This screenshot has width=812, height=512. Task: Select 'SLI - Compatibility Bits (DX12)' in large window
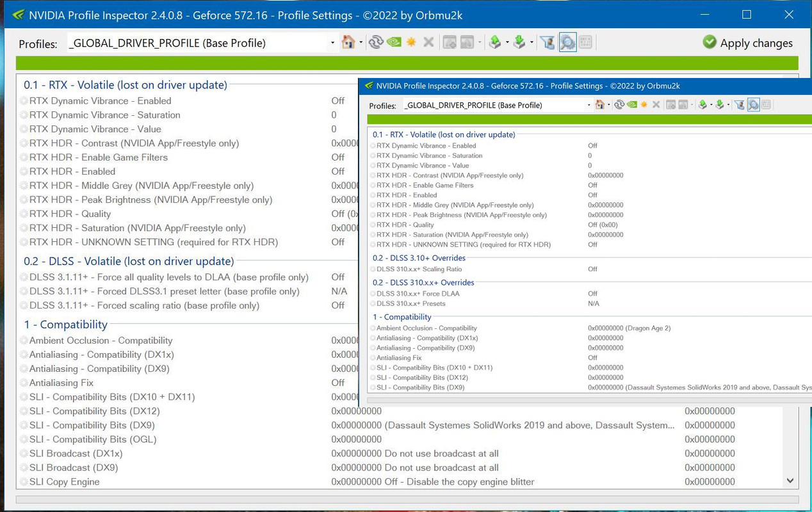pyautogui.click(x=94, y=411)
